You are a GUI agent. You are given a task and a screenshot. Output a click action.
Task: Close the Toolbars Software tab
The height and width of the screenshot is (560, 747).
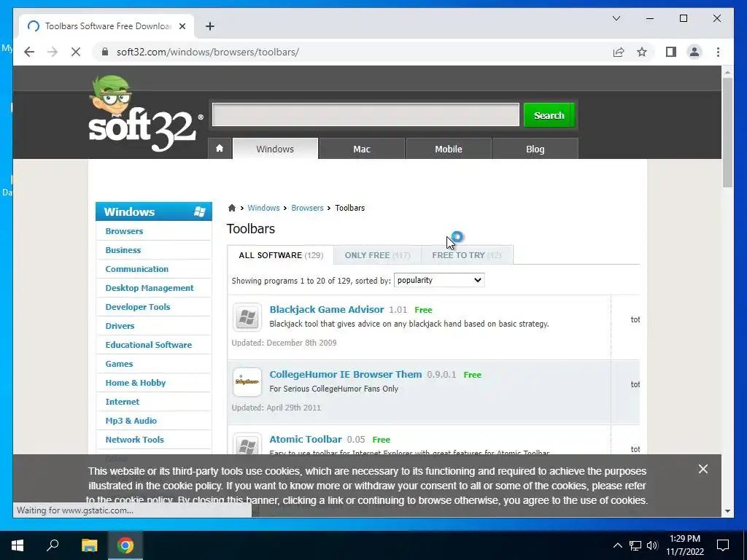182,26
